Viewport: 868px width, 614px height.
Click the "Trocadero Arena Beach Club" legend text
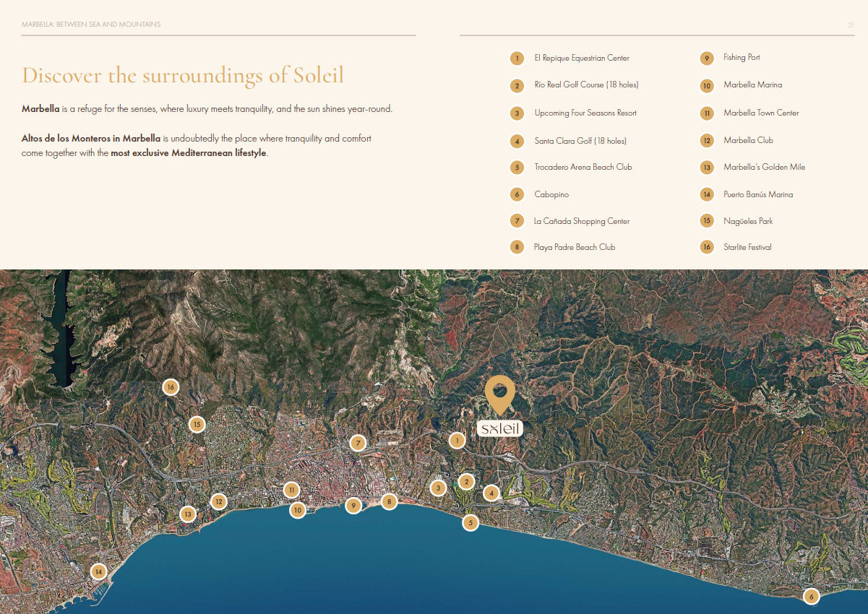pyautogui.click(x=583, y=167)
